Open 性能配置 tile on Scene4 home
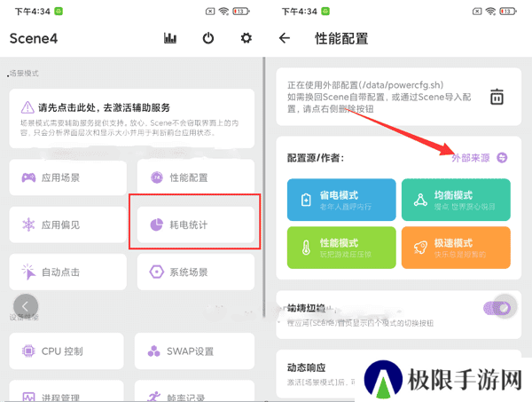532x402 pixels. tap(196, 177)
